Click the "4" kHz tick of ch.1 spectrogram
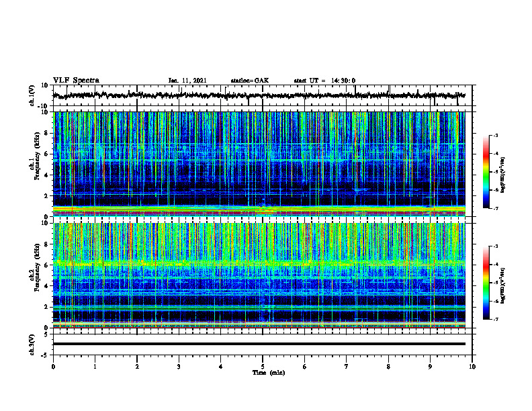This screenshot has height=411, width=532. [x=46, y=175]
